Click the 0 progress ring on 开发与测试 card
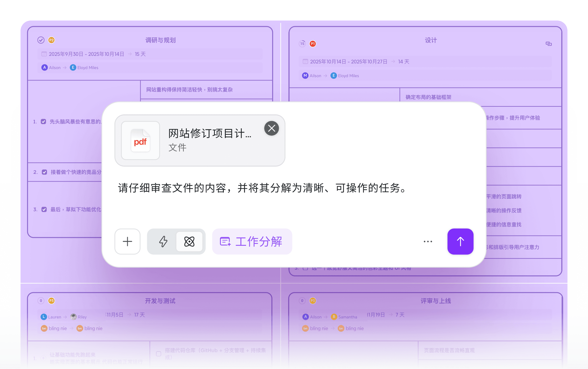Image resolution: width=588 pixels, height=369 pixels. [41, 300]
